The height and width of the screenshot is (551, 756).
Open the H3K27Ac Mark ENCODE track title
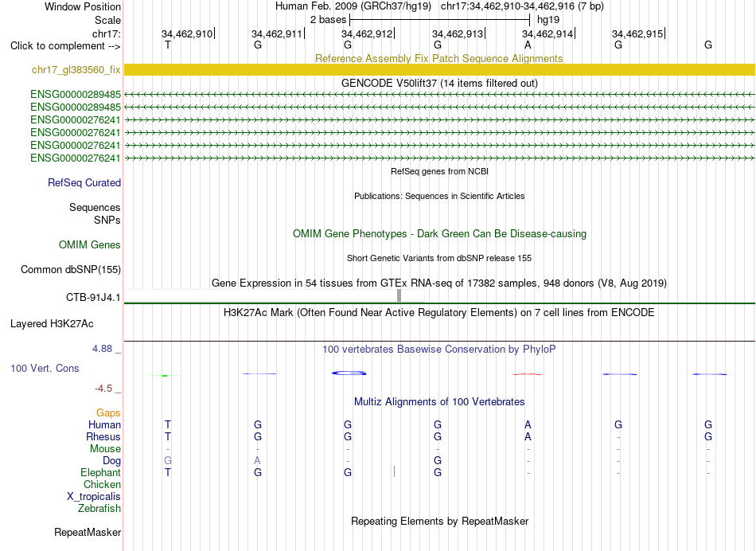439,313
